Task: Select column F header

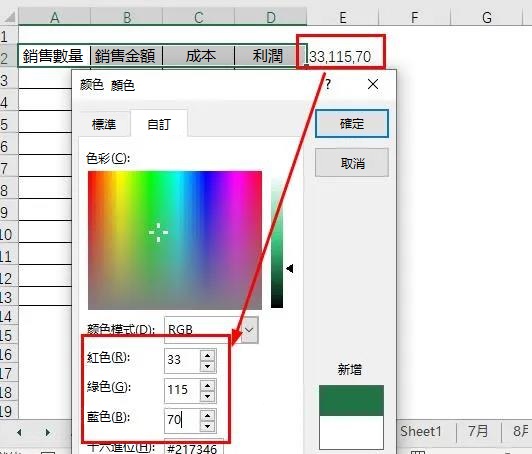Action: pyautogui.click(x=415, y=17)
